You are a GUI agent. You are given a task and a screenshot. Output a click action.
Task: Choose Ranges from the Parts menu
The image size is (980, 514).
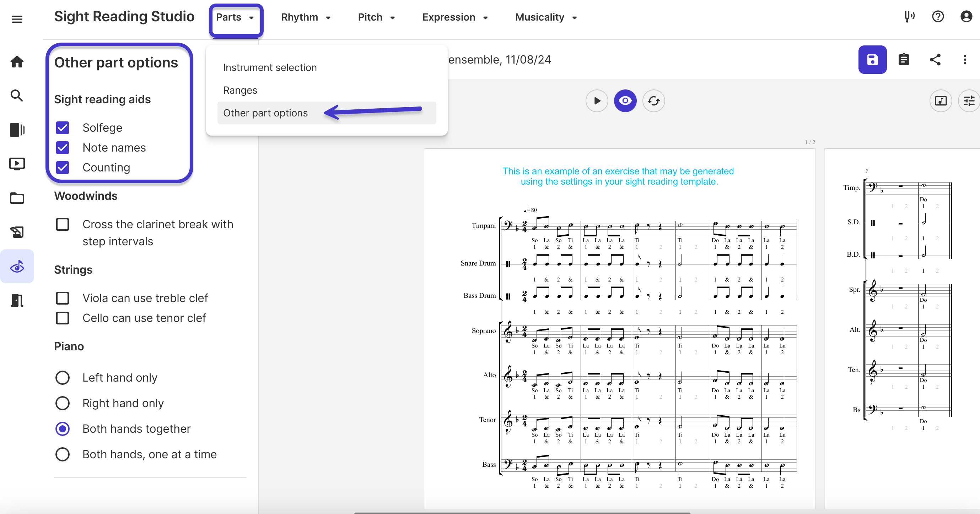(240, 91)
